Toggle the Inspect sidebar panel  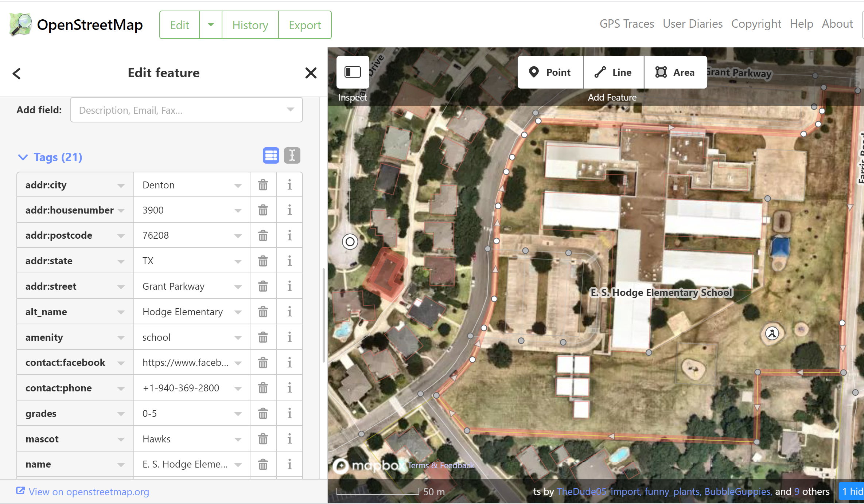tap(353, 72)
